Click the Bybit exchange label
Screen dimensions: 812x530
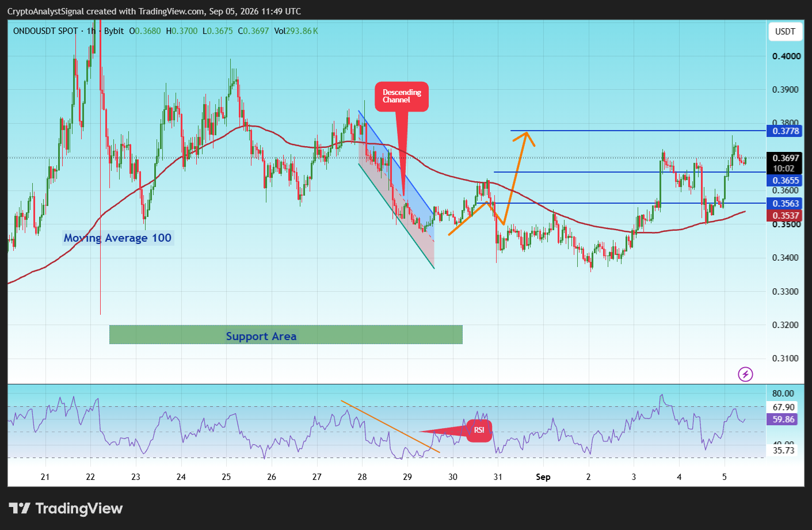(x=114, y=31)
